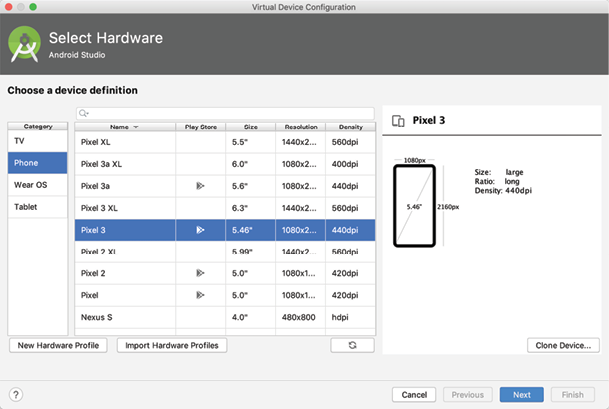Click the Play Store icon in Pixel 3 row
Screen dimensions: 609x409
click(x=200, y=230)
